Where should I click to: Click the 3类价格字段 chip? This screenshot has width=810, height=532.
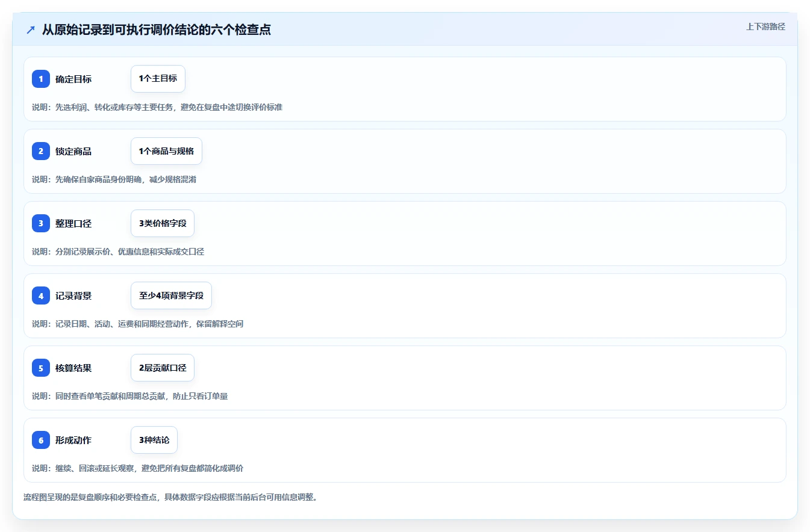pyautogui.click(x=163, y=223)
